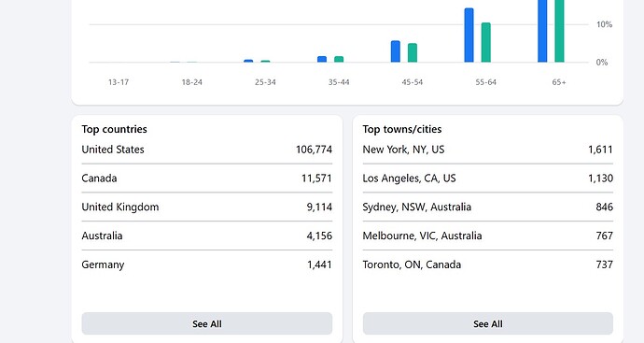Click the 55-64 age axis label
The height and width of the screenshot is (343, 644).
coord(486,82)
